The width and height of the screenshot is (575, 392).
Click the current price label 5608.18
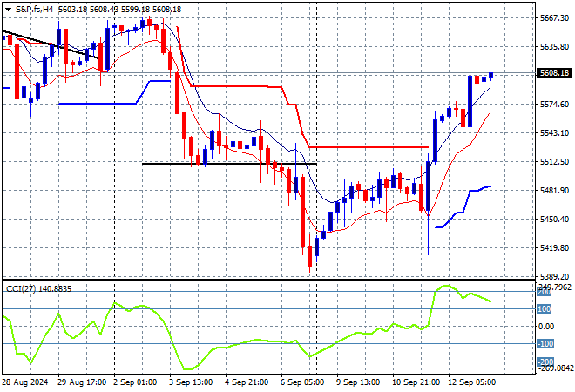(555, 73)
